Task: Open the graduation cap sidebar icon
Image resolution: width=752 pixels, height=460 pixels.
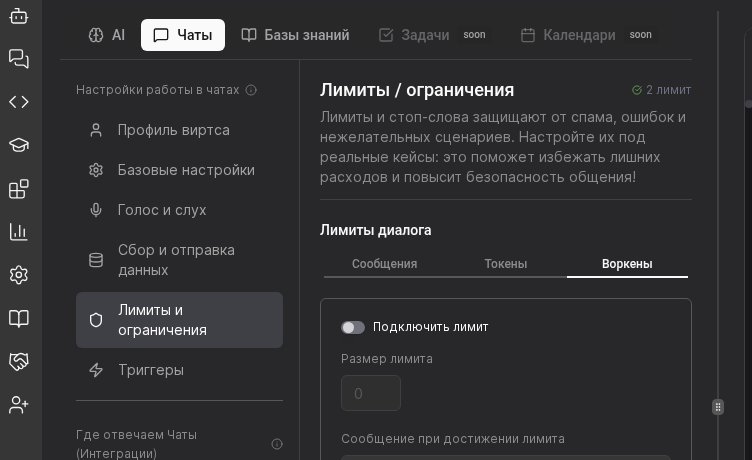Action: click(x=19, y=145)
